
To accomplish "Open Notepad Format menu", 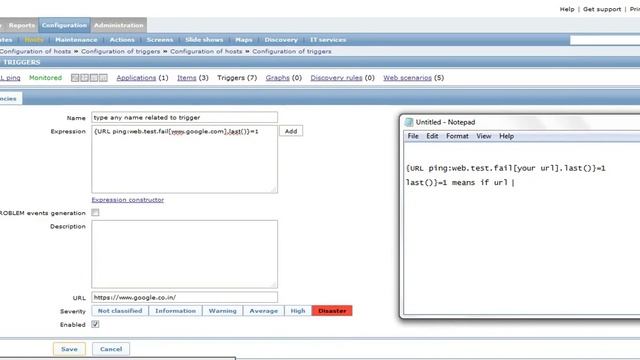I will pyautogui.click(x=457, y=136).
